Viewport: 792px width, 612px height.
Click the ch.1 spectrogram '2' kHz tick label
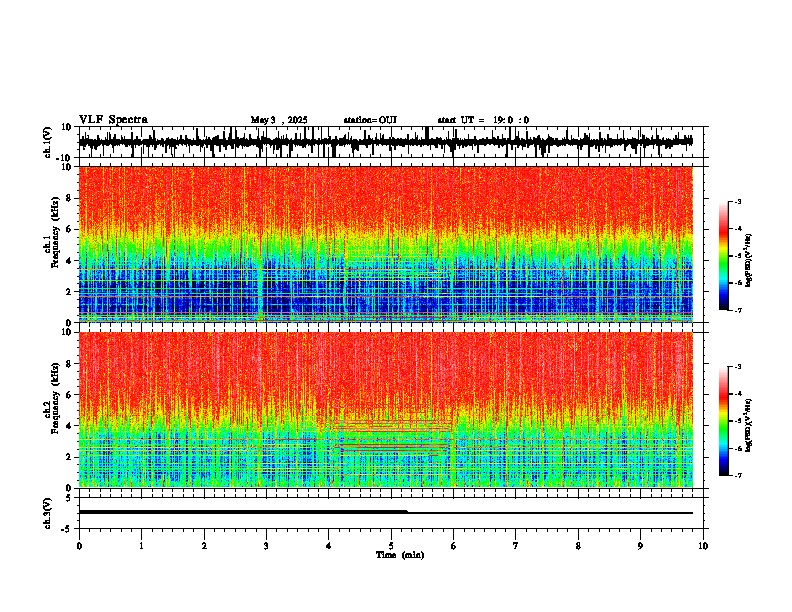[x=70, y=291]
